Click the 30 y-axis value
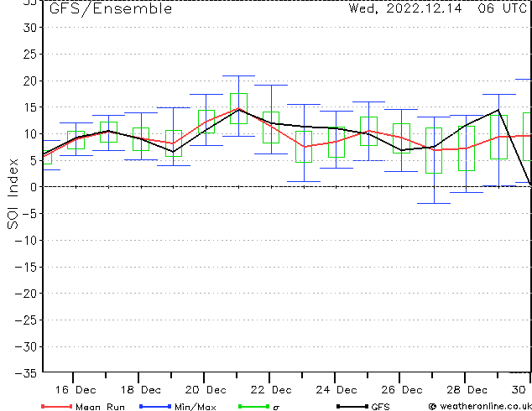 coord(30,28)
